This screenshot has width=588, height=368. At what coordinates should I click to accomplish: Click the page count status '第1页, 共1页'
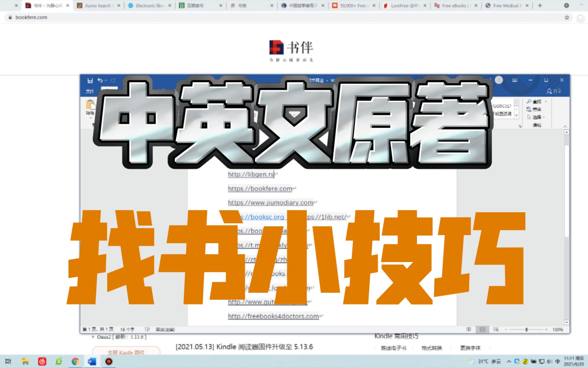pyautogui.click(x=98, y=329)
